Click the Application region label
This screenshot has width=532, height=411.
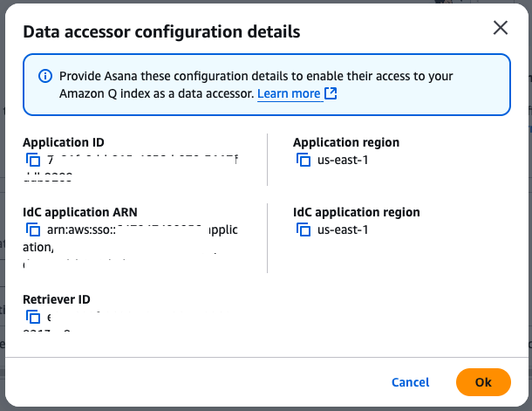[346, 142]
